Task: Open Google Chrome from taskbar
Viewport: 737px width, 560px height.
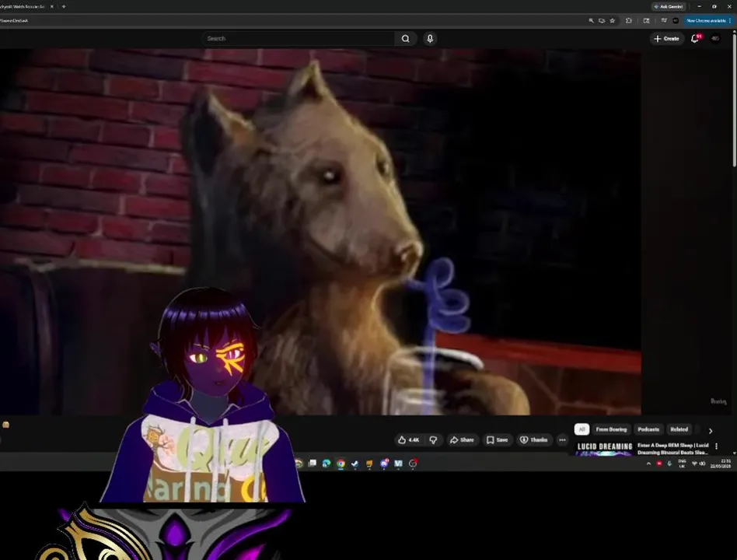Action: pyautogui.click(x=341, y=464)
